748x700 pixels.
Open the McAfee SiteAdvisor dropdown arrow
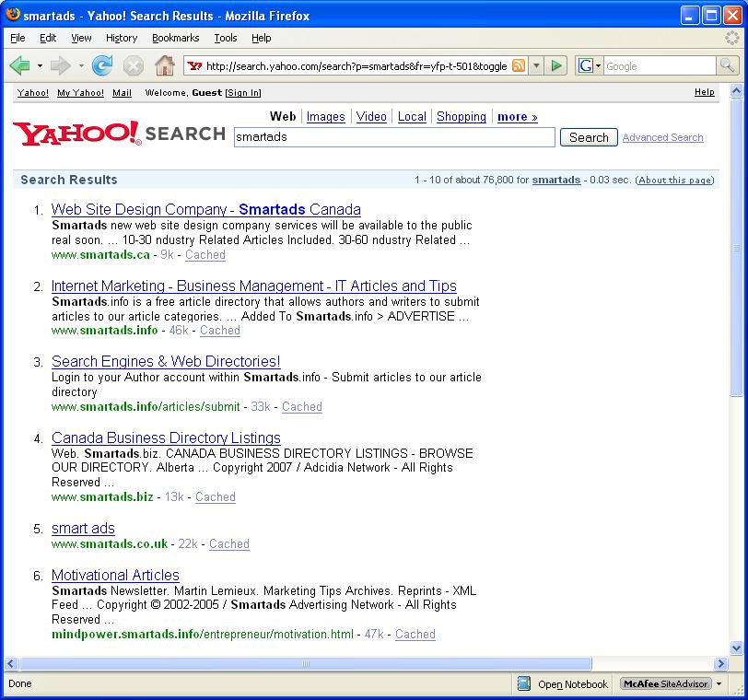[719, 683]
